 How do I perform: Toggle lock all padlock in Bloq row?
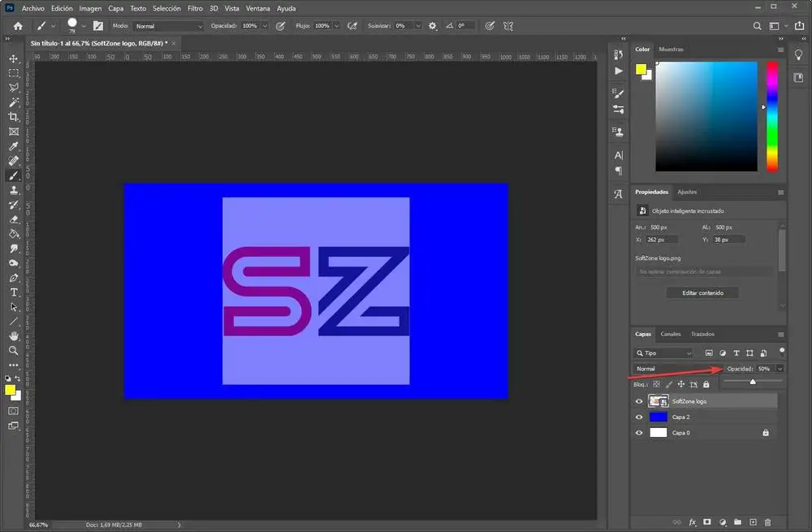(x=706, y=384)
